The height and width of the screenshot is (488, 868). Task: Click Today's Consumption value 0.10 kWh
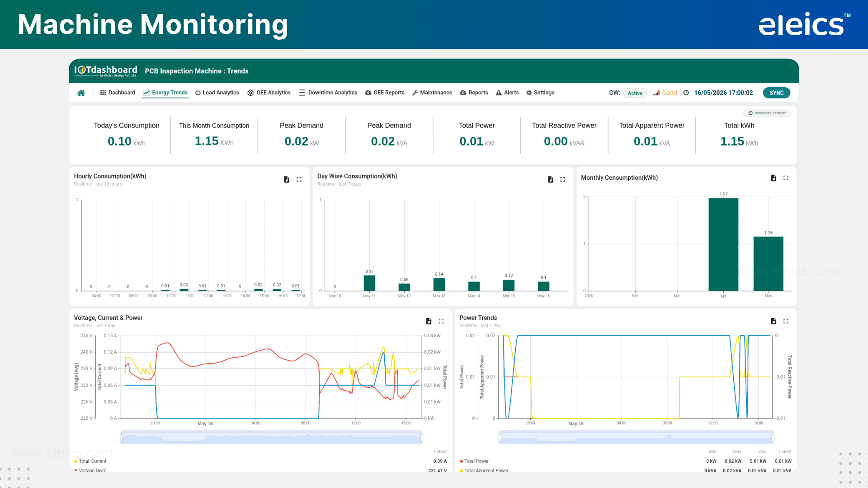[x=127, y=141]
